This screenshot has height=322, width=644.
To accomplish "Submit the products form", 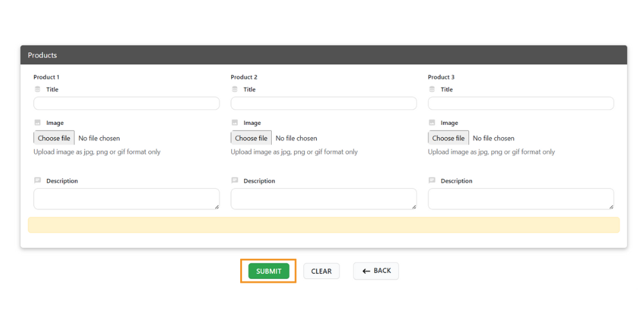I will (269, 271).
